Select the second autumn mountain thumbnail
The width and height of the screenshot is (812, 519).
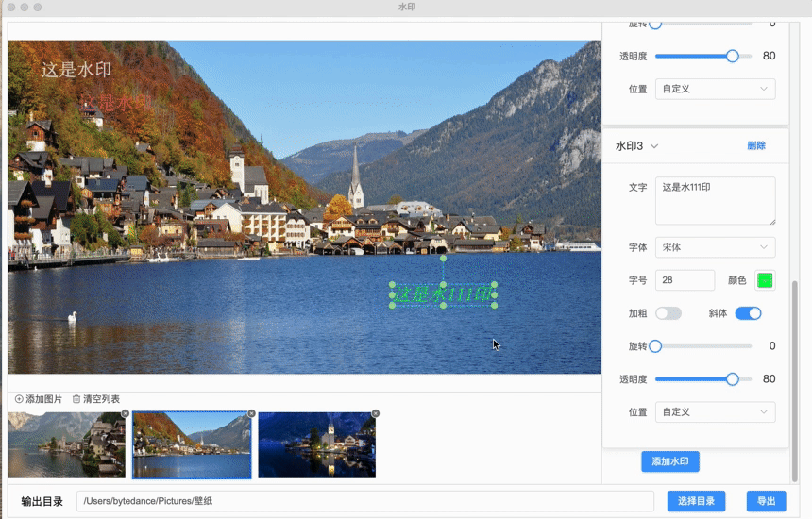click(192, 445)
